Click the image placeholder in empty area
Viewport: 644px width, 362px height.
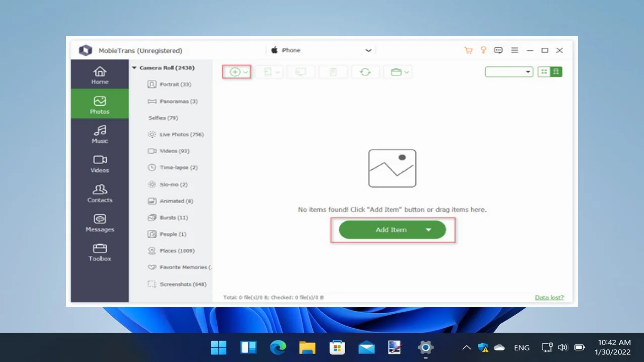392,168
